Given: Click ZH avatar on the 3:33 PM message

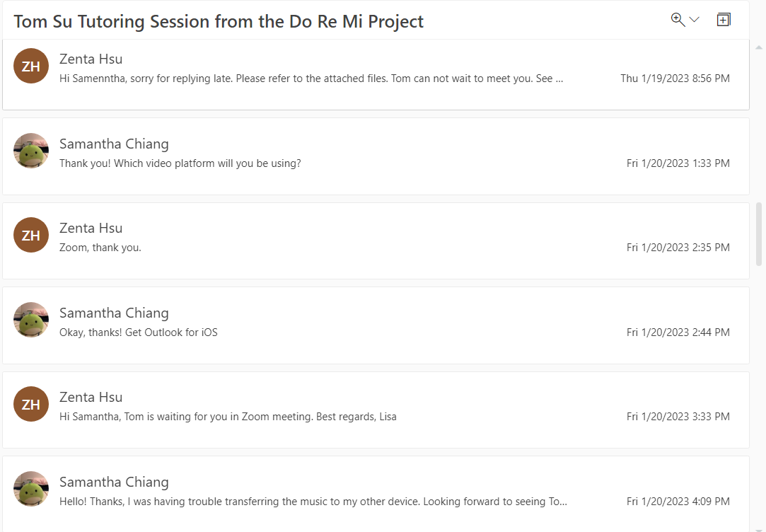Looking at the screenshot, I should click(x=31, y=404).
